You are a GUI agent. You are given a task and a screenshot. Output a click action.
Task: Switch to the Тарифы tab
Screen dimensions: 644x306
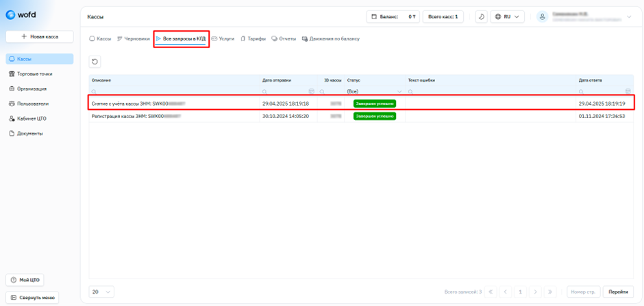pyautogui.click(x=253, y=38)
